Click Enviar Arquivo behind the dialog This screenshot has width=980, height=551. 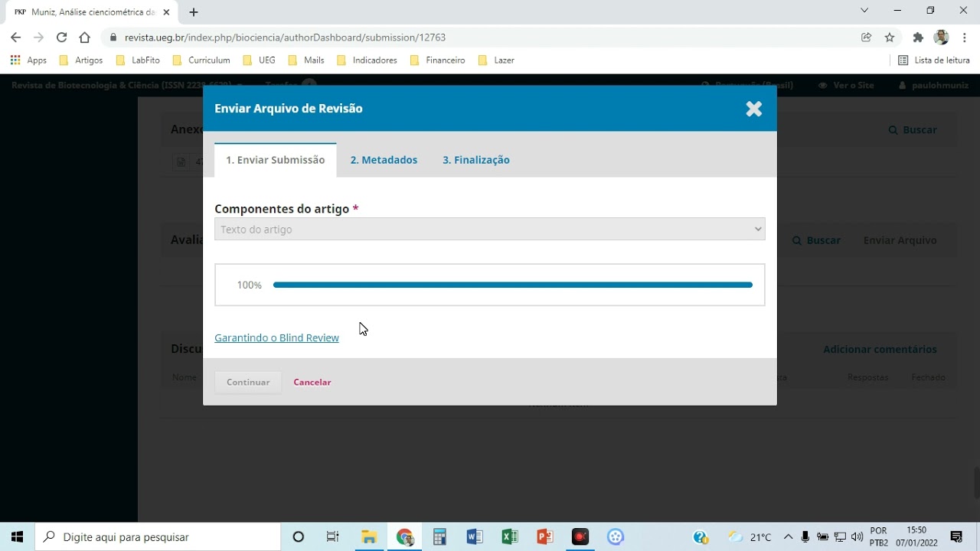[900, 240]
